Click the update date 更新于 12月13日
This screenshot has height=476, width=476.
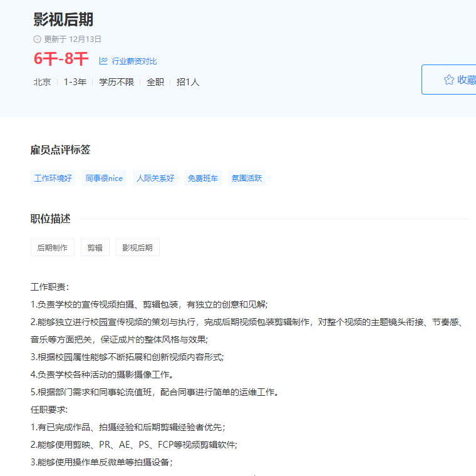click(x=73, y=39)
